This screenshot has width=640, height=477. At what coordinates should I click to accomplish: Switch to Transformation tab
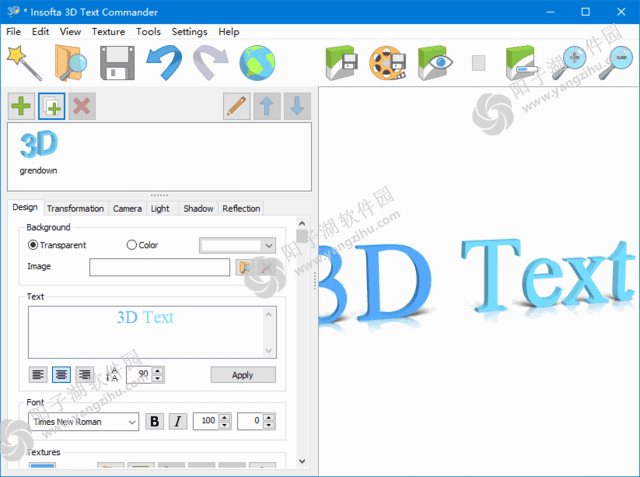(76, 209)
